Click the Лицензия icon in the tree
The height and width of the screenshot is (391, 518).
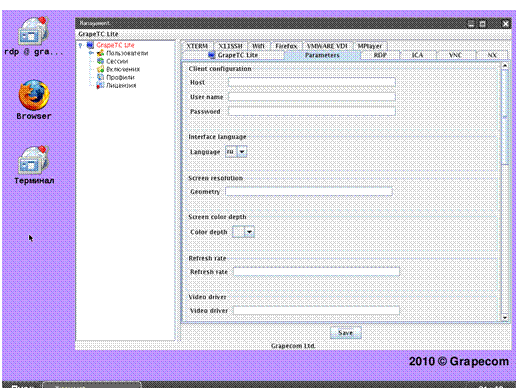pyautogui.click(x=100, y=85)
